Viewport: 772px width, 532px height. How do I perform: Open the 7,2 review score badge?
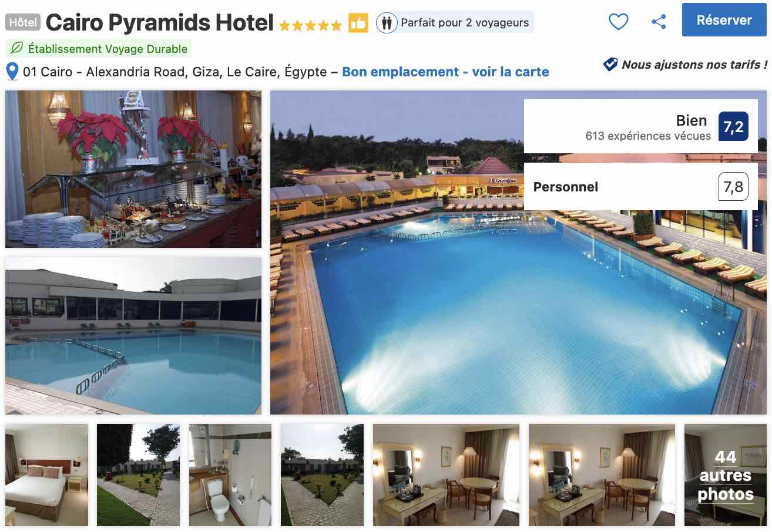coord(733,126)
